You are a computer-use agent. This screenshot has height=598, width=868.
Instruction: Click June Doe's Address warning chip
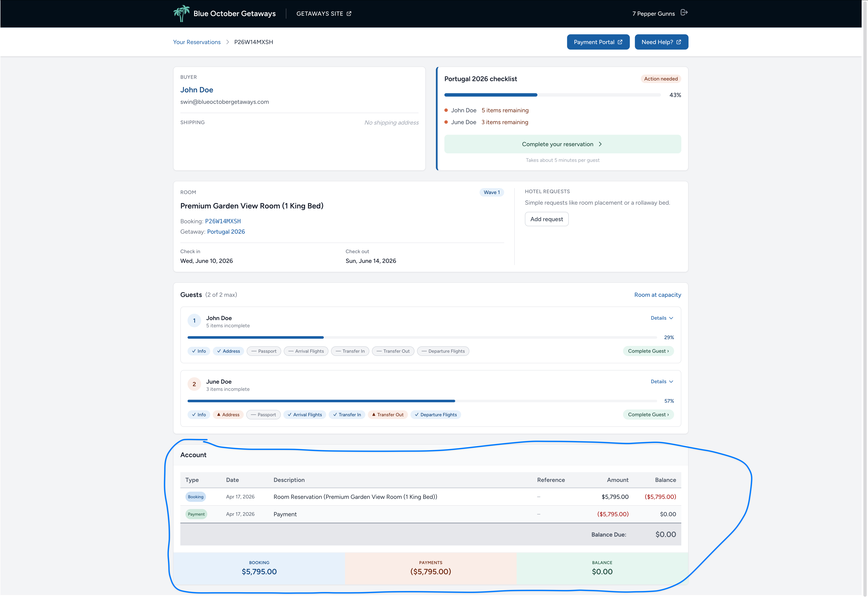click(x=228, y=415)
